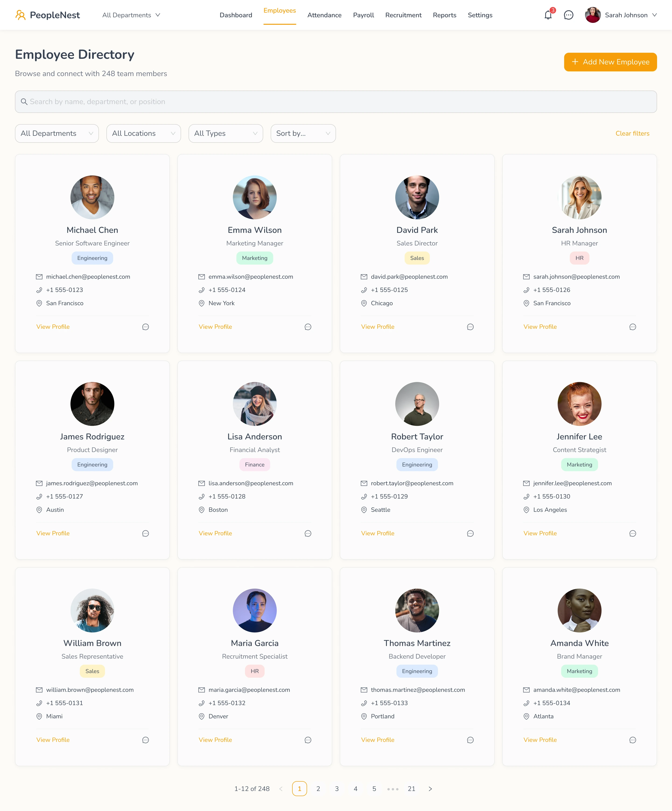Image resolution: width=672 pixels, height=811 pixels.
Task: Open the notifications bell icon
Action: click(548, 15)
